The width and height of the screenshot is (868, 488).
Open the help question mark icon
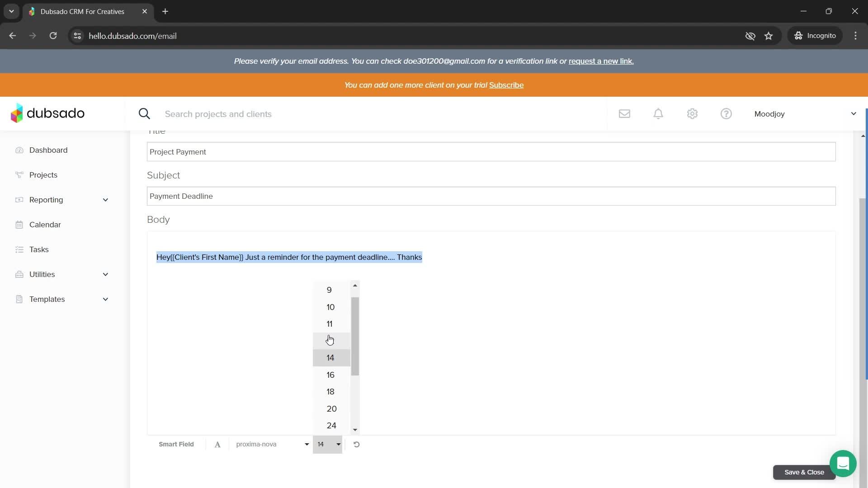pos(726,114)
